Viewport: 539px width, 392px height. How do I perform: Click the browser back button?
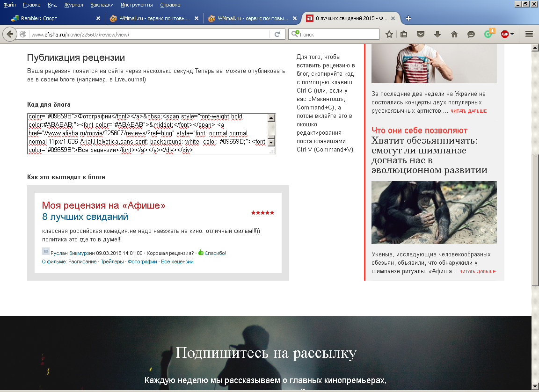(10, 34)
